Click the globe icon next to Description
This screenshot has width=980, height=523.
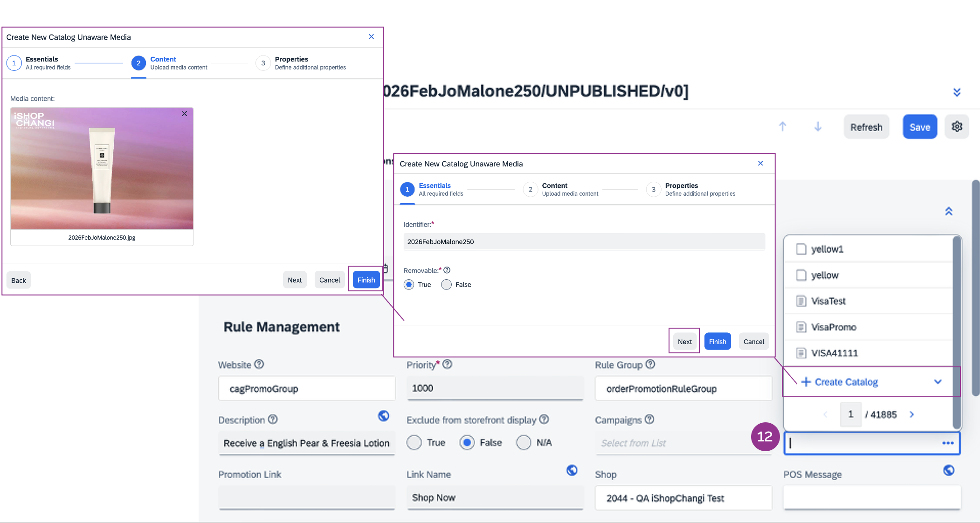(x=383, y=416)
